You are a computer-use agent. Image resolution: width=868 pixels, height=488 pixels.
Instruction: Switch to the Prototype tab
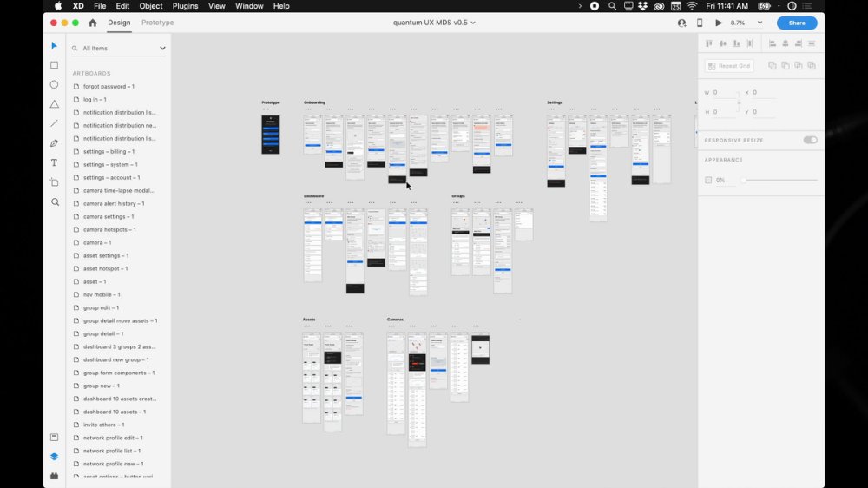(157, 23)
